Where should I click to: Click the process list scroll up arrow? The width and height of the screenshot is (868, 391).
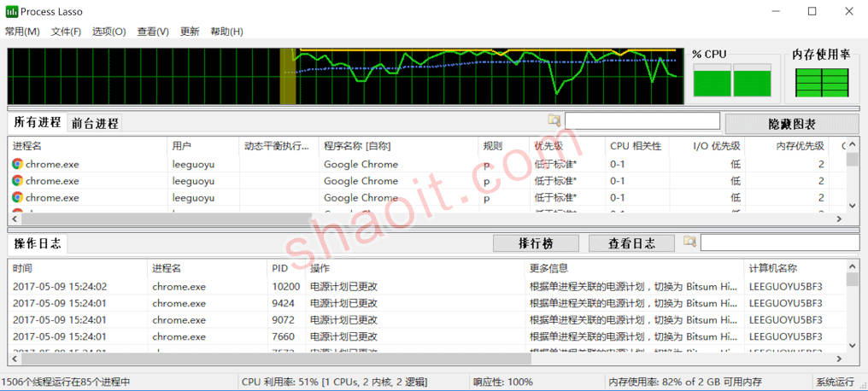pyautogui.click(x=853, y=146)
